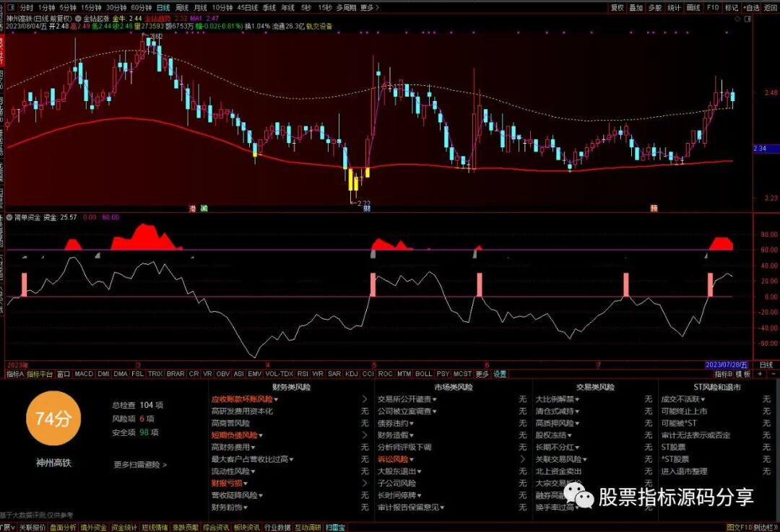The height and width of the screenshot is (532, 780).
Task: Click the 扫雷宝 bottom tab
Action: point(335,528)
